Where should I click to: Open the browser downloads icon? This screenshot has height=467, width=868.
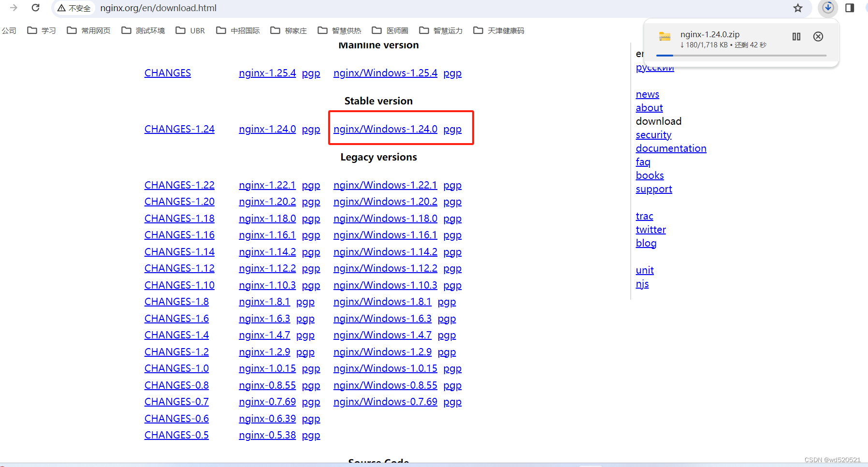coord(828,8)
